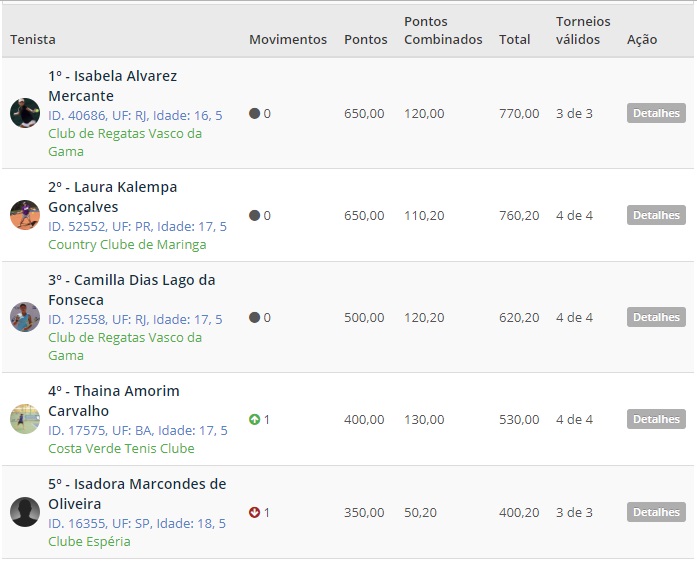Visit the Clube Espéria link
Image resolution: width=697 pixels, height=561 pixels.
point(89,542)
